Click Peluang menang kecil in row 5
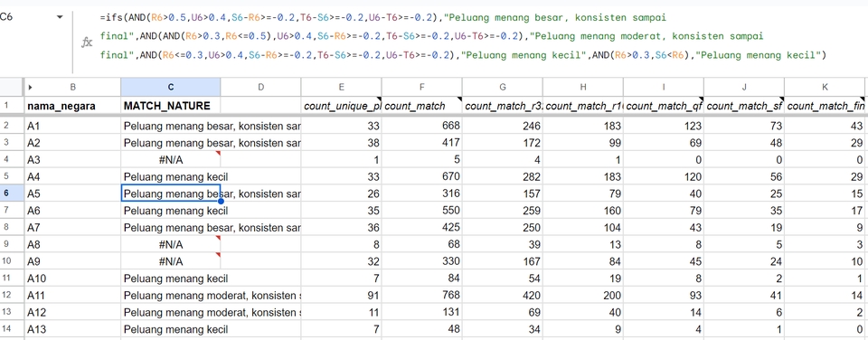 171,177
